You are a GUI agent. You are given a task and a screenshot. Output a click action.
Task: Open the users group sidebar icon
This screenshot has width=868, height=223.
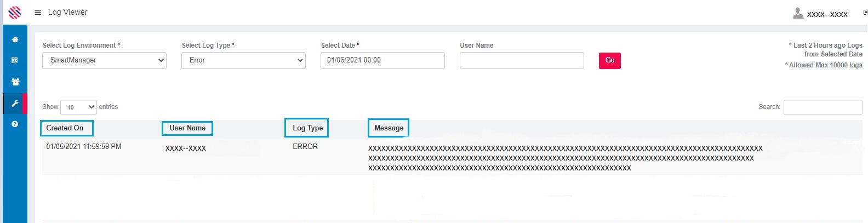15,82
